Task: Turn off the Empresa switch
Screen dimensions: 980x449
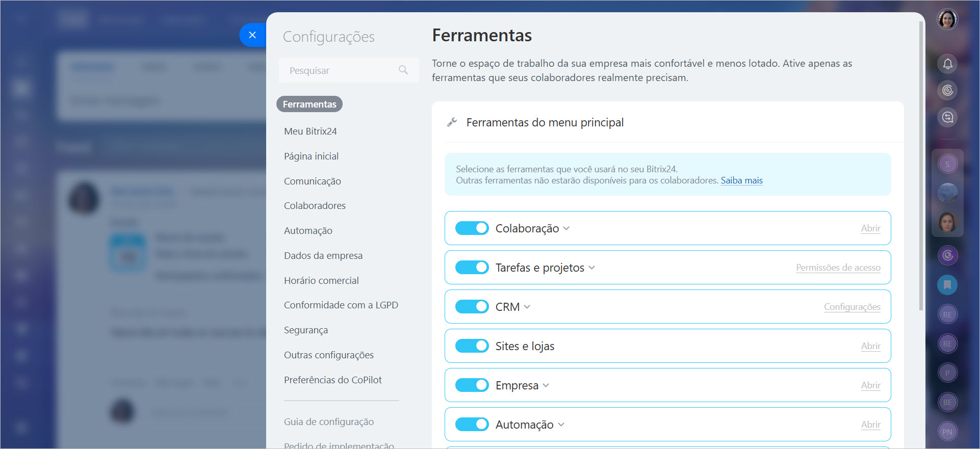Action: click(x=472, y=385)
